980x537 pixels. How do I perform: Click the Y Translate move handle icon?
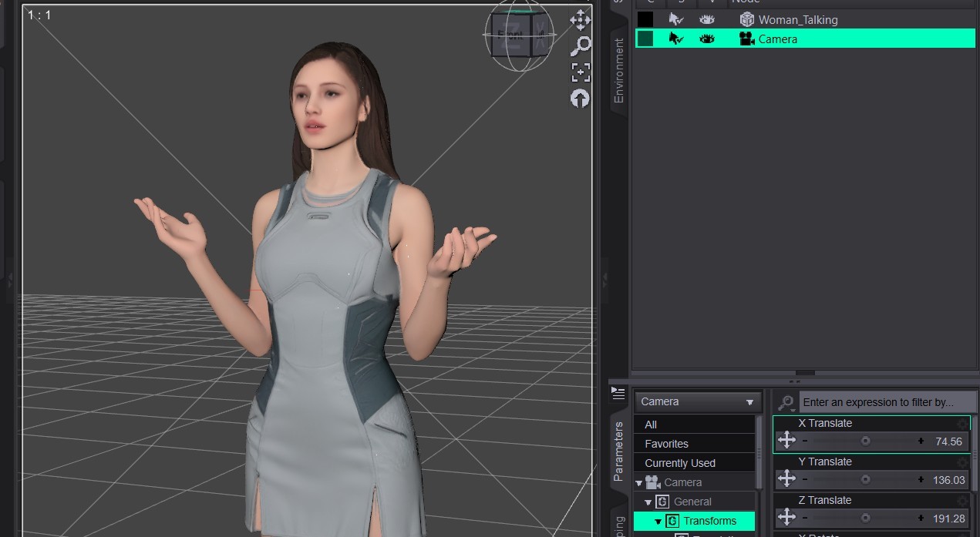786,478
